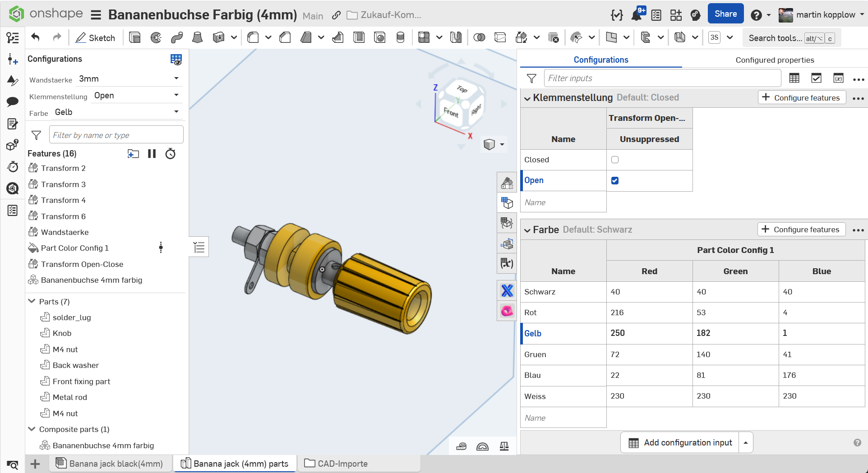The width and height of the screenshot is (868, 473).
Task: Check the Closed row Unsuppressed checkbox
Action: pos(614,160)
